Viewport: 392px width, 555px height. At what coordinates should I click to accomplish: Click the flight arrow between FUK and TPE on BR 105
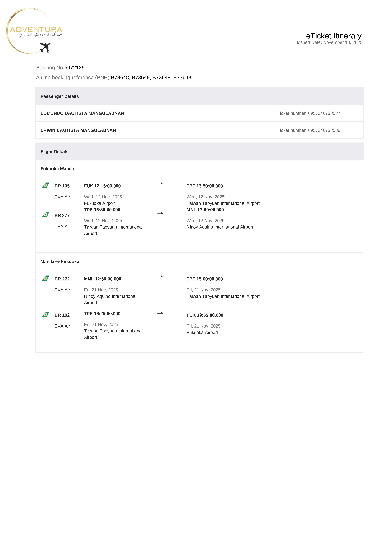tap(160, 184)
